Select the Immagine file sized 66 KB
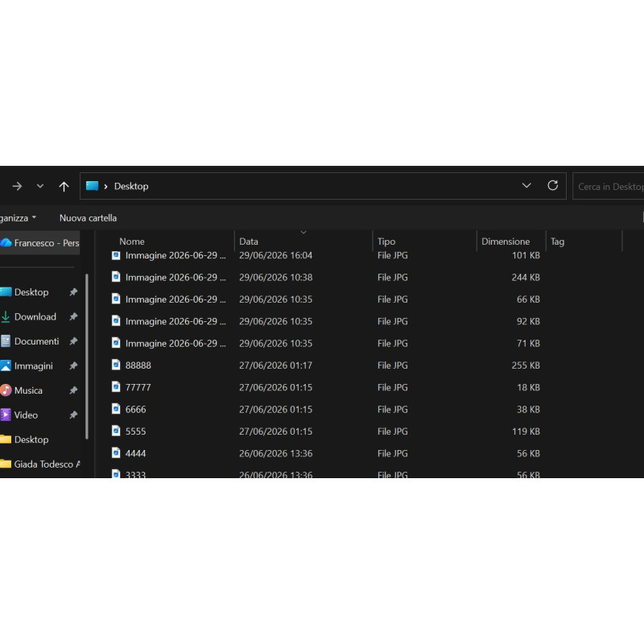 point(326,299)
